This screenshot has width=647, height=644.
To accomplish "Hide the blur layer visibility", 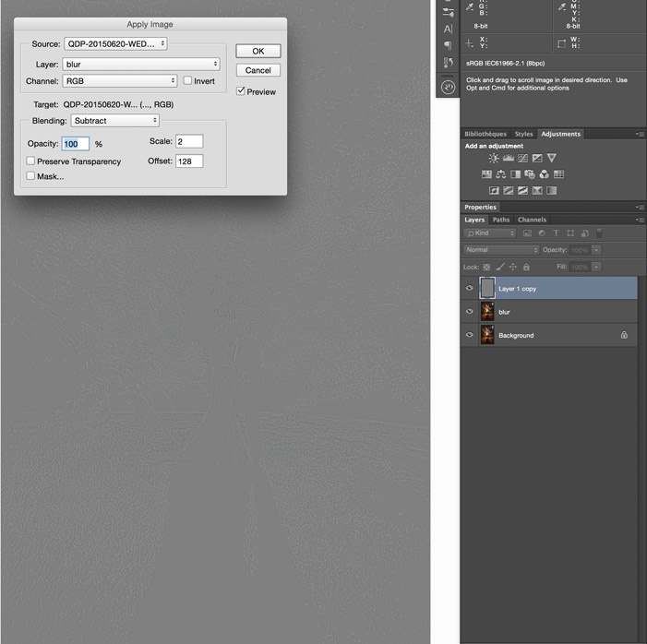I will (470, 312).
